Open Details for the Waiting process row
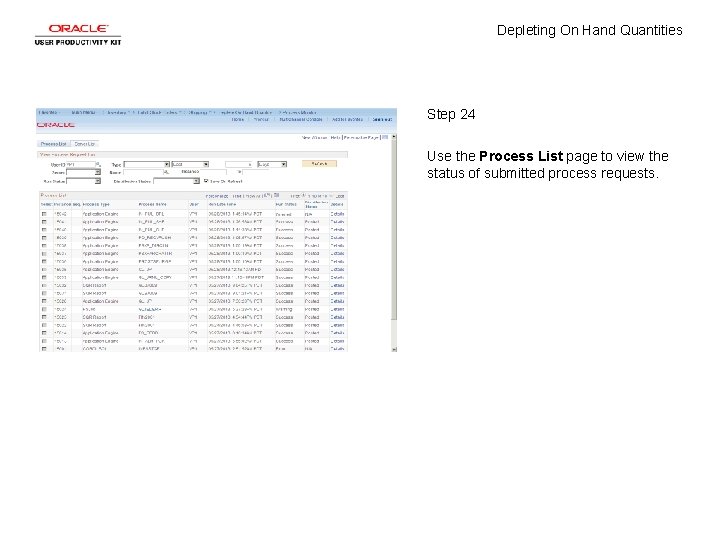The height and width of the screenshot is (540, 720). pos(337,309)
